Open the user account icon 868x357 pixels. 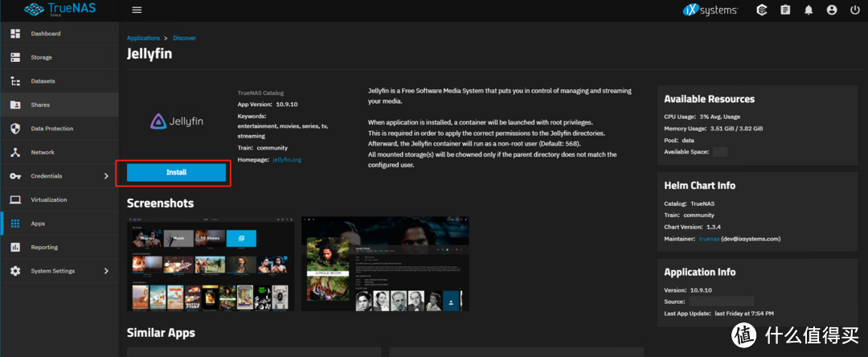click(832, 10)
